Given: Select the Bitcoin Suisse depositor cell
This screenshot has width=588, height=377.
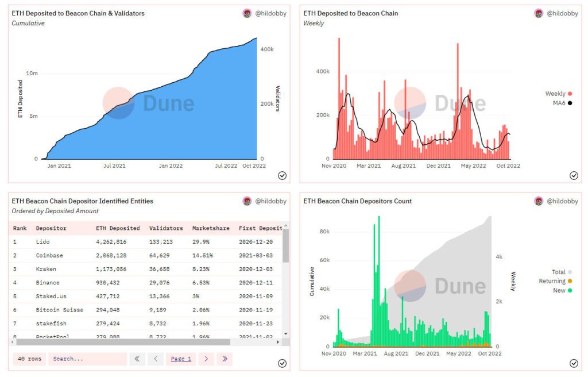Looking at the screenshot, I should pos(60,310).
